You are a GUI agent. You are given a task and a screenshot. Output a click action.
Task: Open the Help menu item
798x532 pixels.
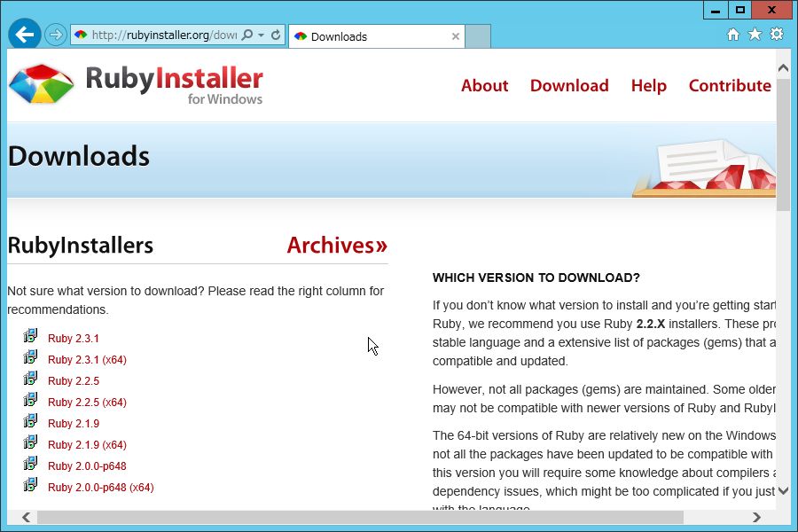click(x=648, y=85)
